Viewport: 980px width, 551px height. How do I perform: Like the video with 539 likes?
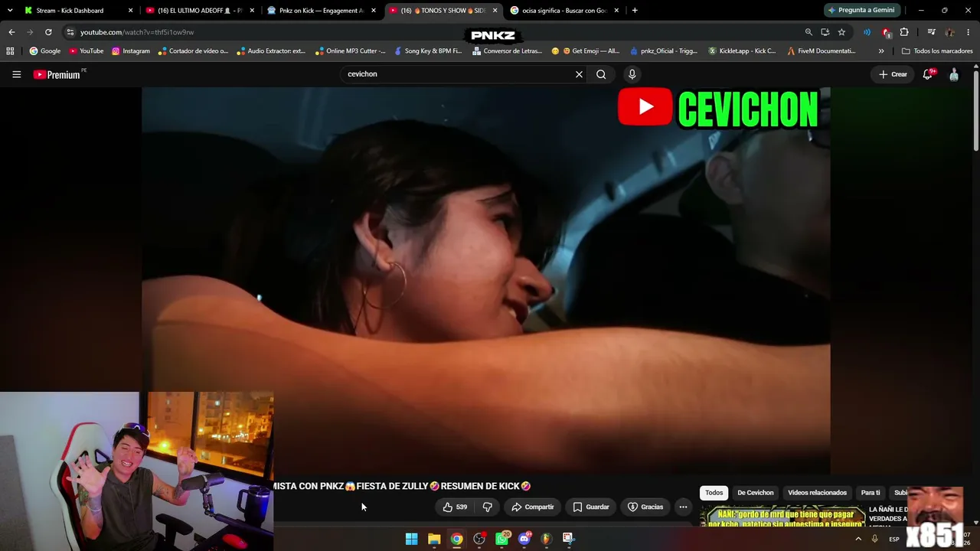pos(455,507)
